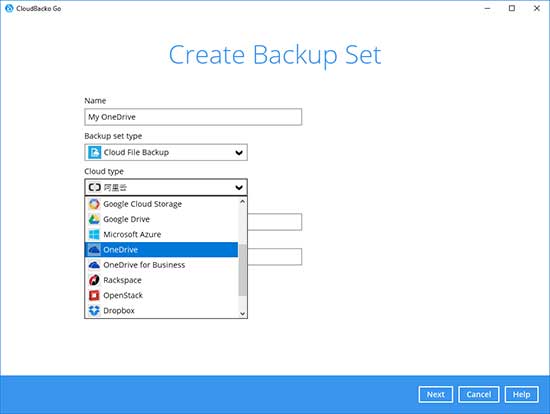Click the Cancel button
The height and width of the screenshot is (414, 550).
click(x=478, y=394)
